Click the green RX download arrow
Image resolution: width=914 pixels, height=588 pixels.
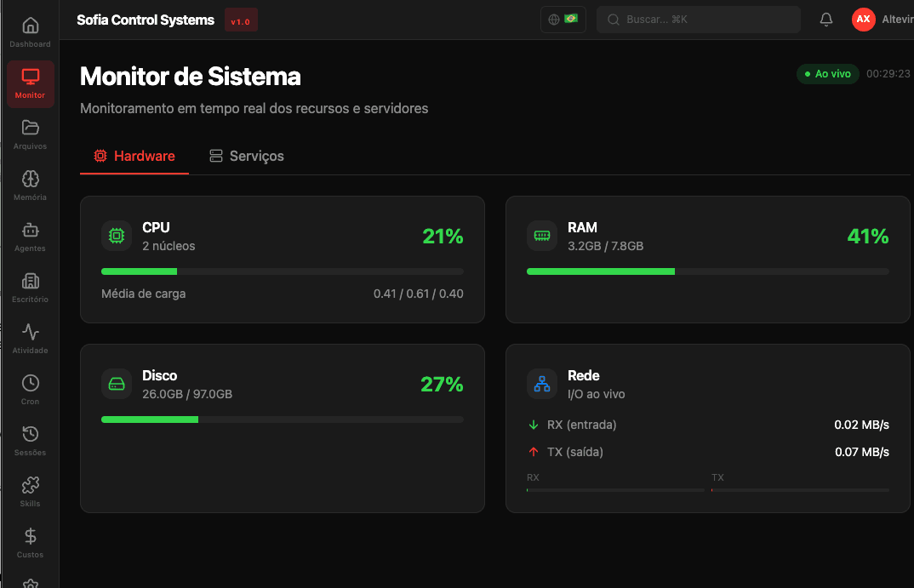534,425
